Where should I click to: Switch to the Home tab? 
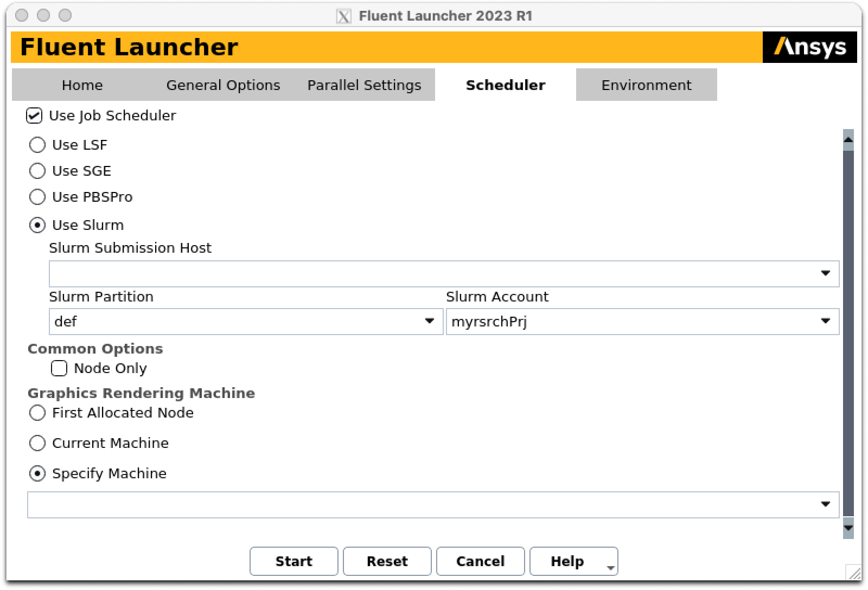[82, 85]
